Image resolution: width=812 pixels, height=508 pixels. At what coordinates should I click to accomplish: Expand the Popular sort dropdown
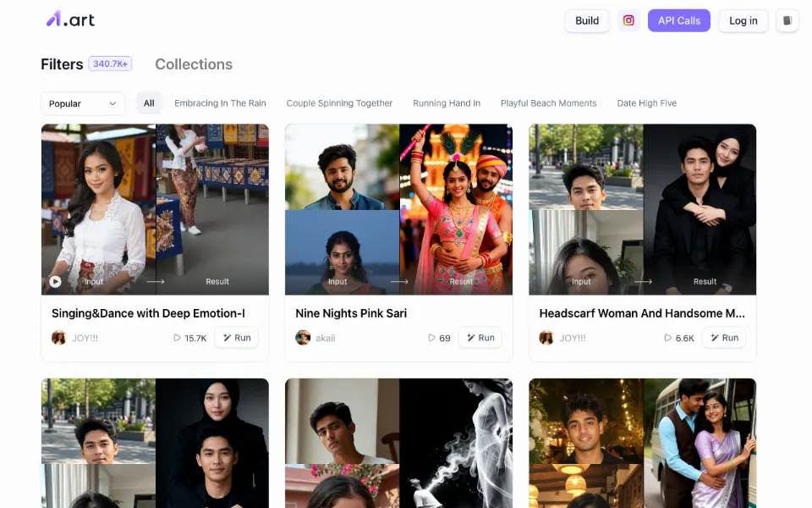point(83,103)
